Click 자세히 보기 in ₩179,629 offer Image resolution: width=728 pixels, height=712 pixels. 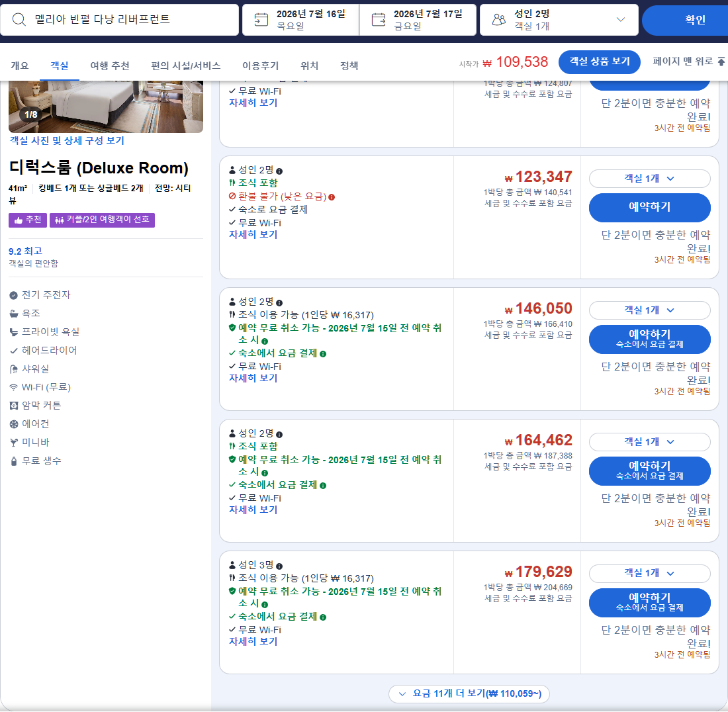pos(253,641)
